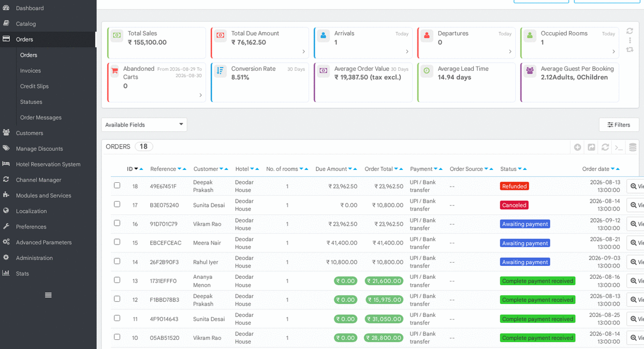Click the Administration gear icon
This screenshot has height=349, width=644.
tap(6, 257)
